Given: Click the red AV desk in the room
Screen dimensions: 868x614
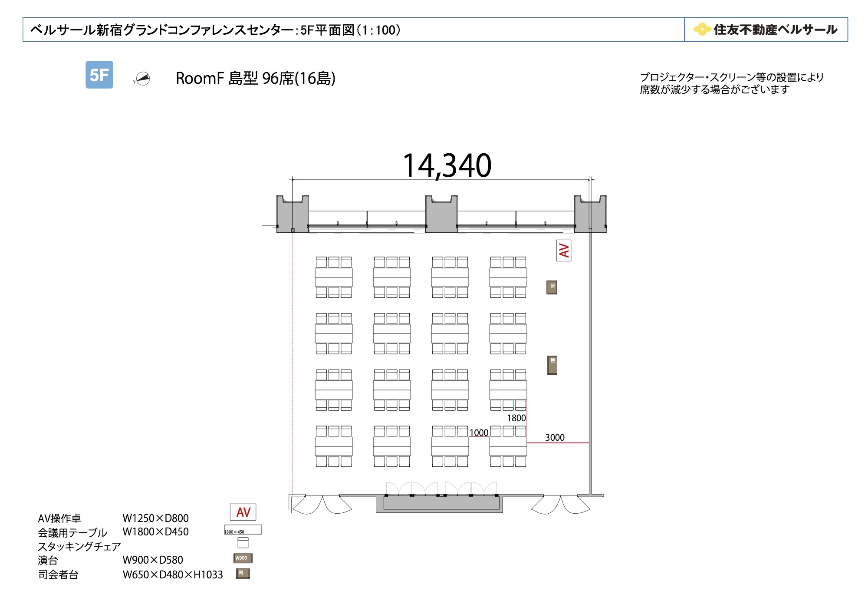Looking at the screenshot, I should 564,251.
